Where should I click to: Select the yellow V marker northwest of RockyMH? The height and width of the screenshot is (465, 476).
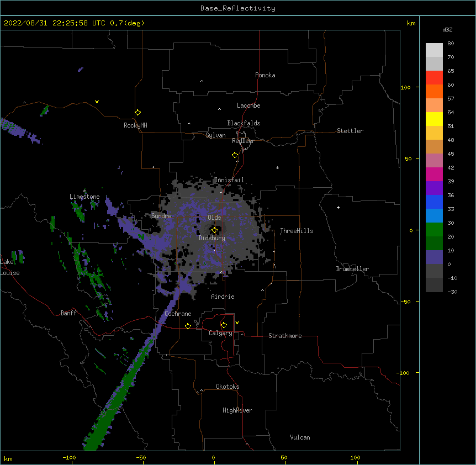97,102
